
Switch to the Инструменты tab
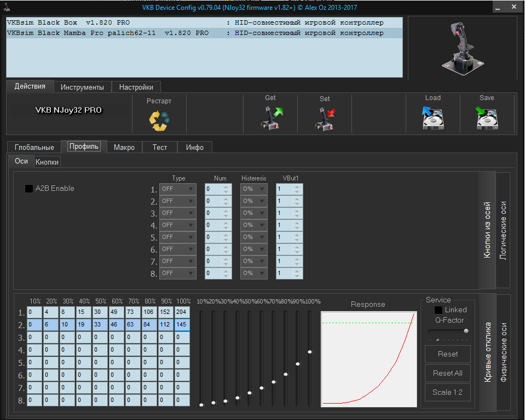coord(82,87)
